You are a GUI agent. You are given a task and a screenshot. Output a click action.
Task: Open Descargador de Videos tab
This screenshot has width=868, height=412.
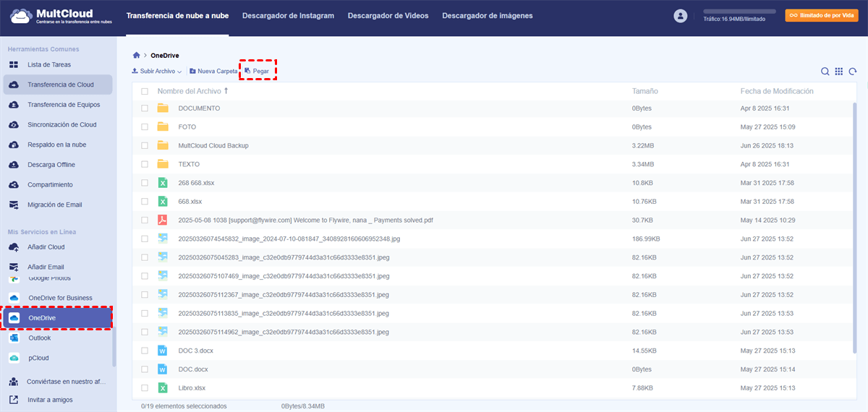point(388,15)
